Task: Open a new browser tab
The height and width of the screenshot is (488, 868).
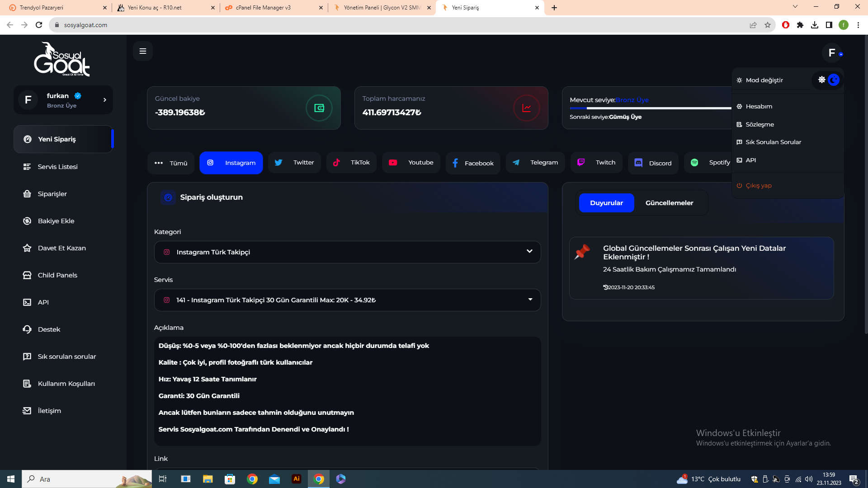Action: pos(554,8)
